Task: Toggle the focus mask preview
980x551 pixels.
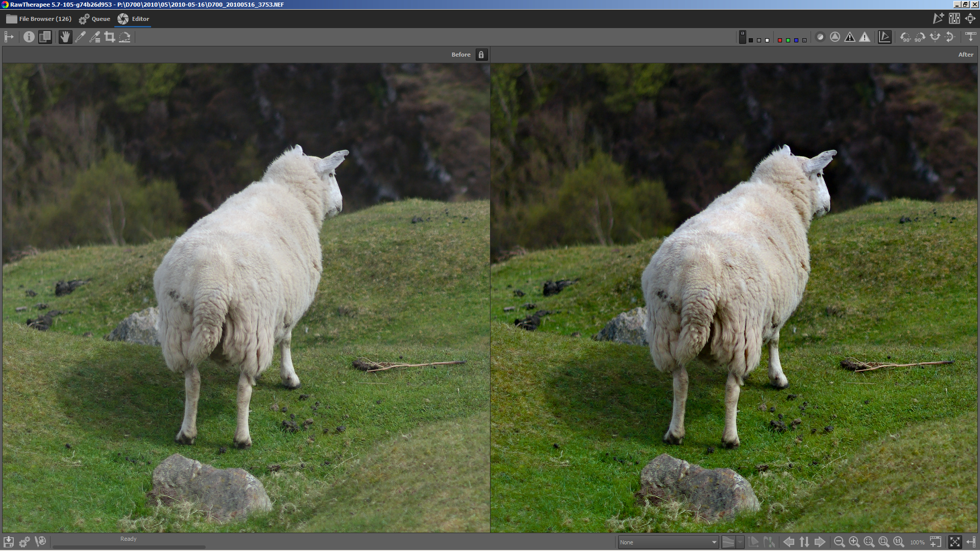Action: coord(820,37)
